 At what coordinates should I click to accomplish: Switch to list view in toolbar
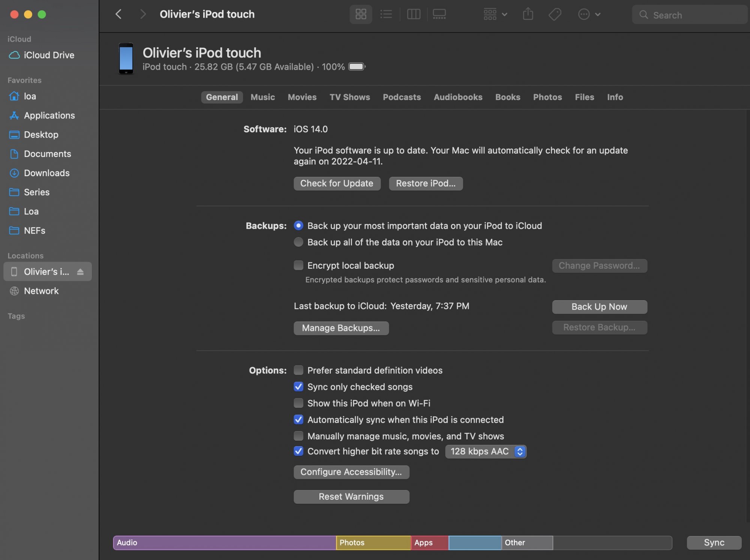click(386, 15)
